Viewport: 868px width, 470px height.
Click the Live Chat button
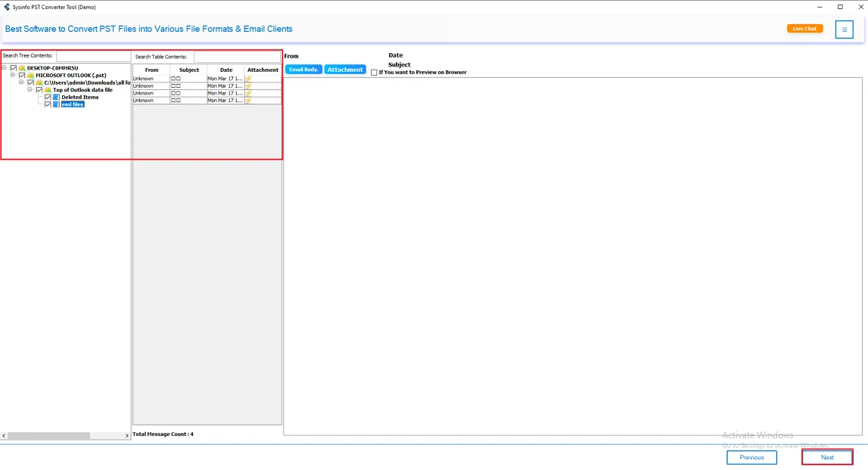coord(804,28)
